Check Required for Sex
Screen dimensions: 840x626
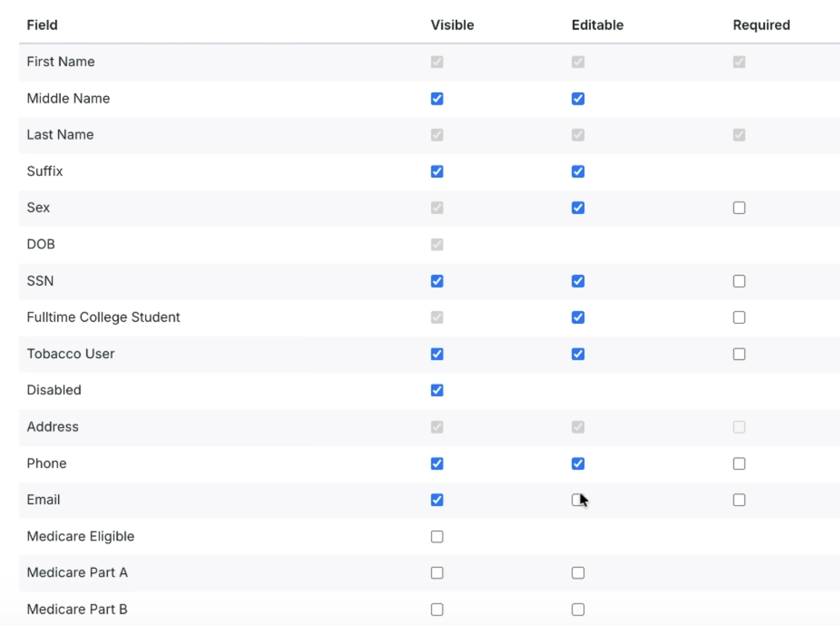click(x=739, y=208)
